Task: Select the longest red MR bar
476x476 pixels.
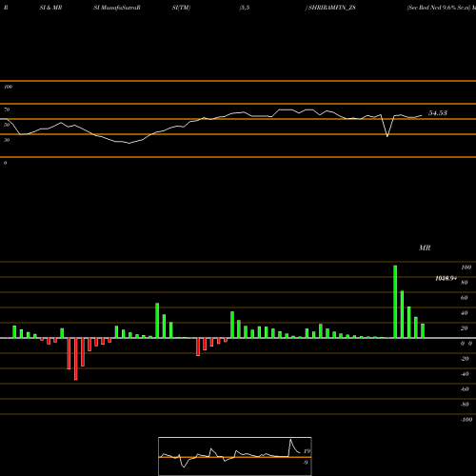Action: [75, 359]
